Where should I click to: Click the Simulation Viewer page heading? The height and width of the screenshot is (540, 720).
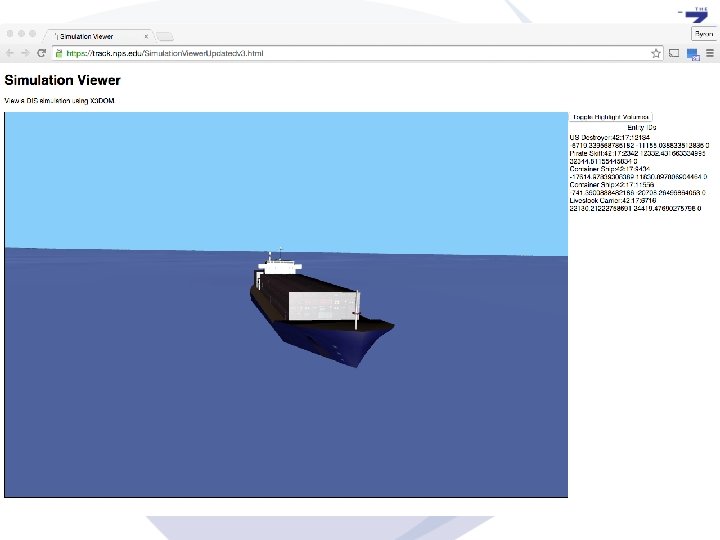coord(62,80)
